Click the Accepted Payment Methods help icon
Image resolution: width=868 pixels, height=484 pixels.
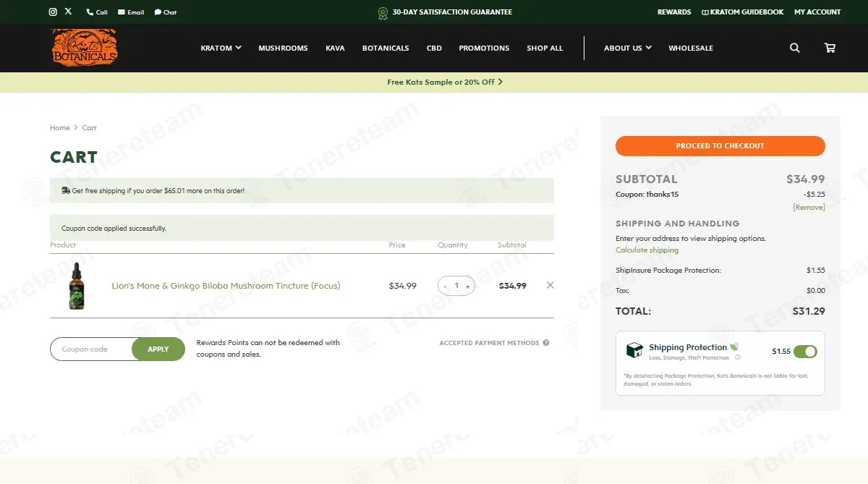coord(546,343)
